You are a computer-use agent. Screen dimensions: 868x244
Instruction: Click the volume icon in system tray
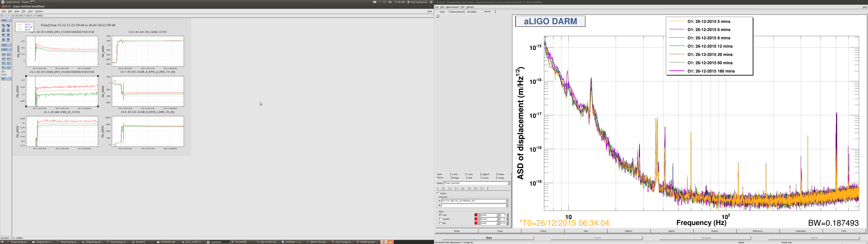point(390,2)
